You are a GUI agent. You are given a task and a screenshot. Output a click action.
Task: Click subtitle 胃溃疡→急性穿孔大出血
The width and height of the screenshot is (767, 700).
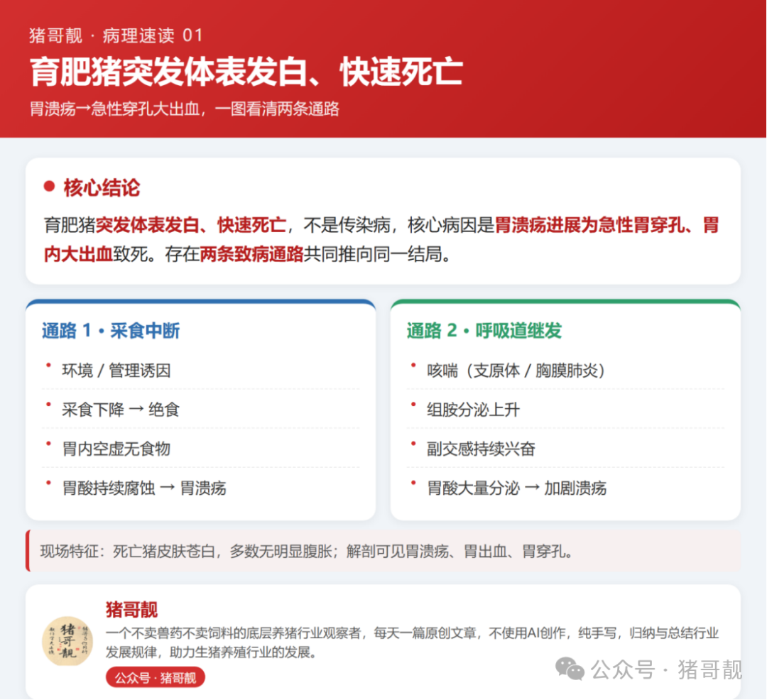click(x=114, y=109)
